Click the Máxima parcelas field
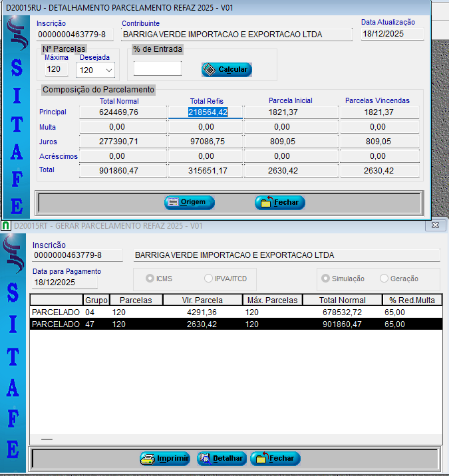Image resolution: width=449 pixels, height=476 pixels. tap(57, 69)
